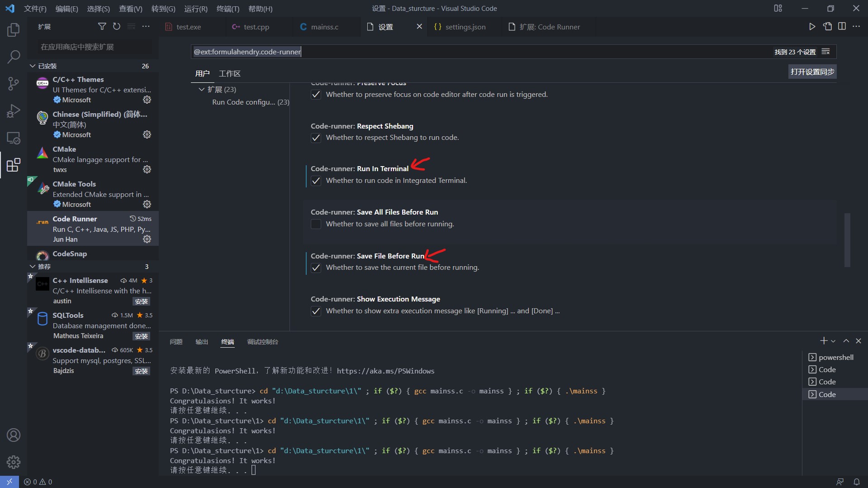Collapse the Extensions (23) settings tree node

point(202,89)
